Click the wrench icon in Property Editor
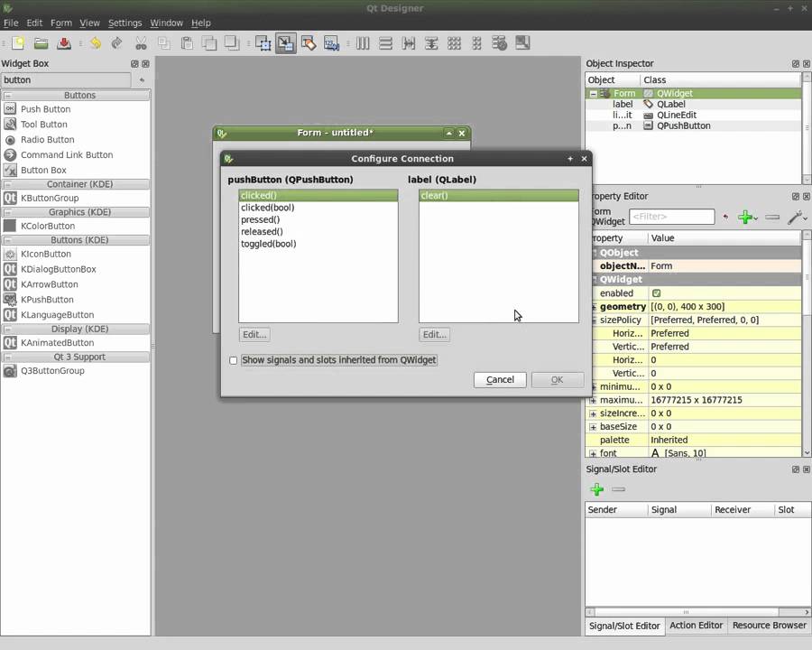Image resolution: width=812 pixels, height=650 pixels. (795, 218)
